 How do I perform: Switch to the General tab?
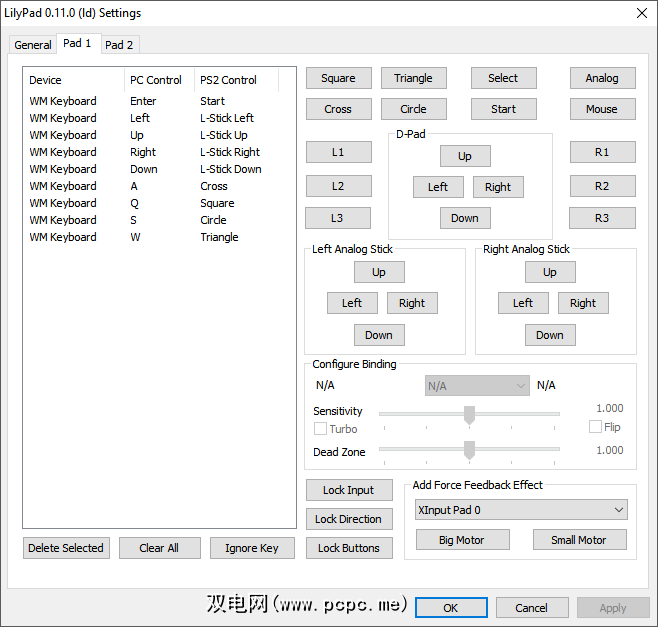tap(33, 45)
